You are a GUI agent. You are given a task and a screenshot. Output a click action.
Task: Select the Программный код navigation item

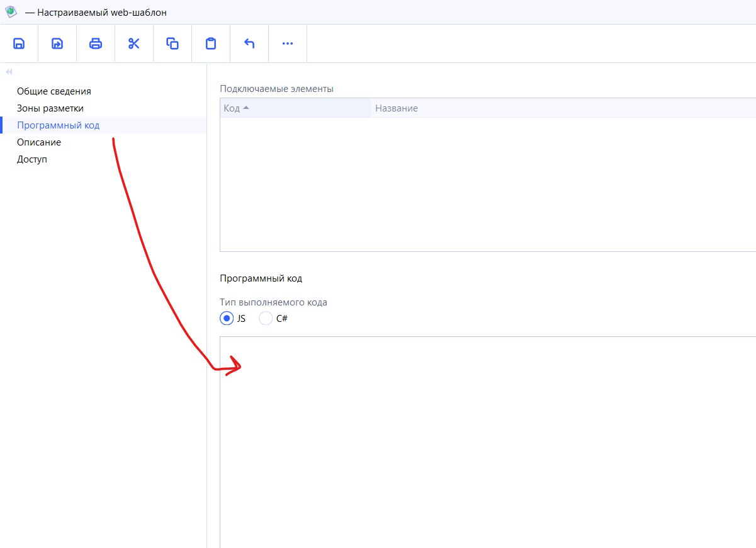(x=58, y=125)
